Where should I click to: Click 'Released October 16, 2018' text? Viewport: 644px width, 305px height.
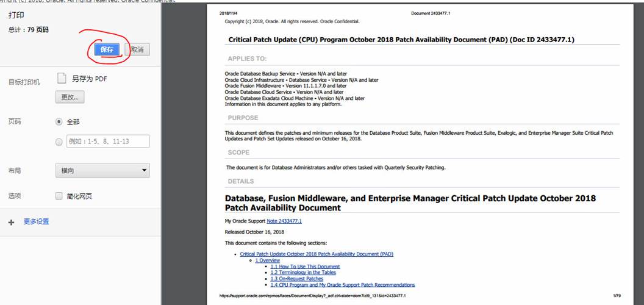[x=255, y=232]
